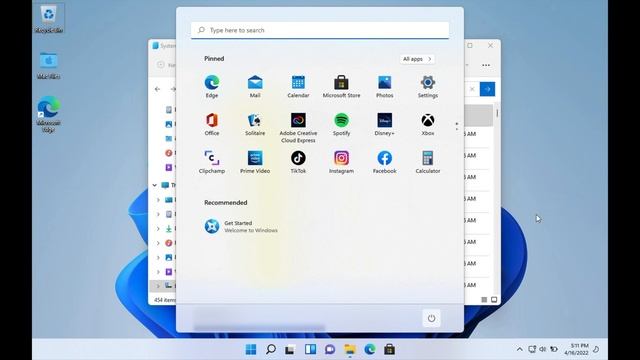This screenshot has height=360, width=640.
Task: Open the clock and date flyout
Action: pyautogui.click(x=576, y=349)
